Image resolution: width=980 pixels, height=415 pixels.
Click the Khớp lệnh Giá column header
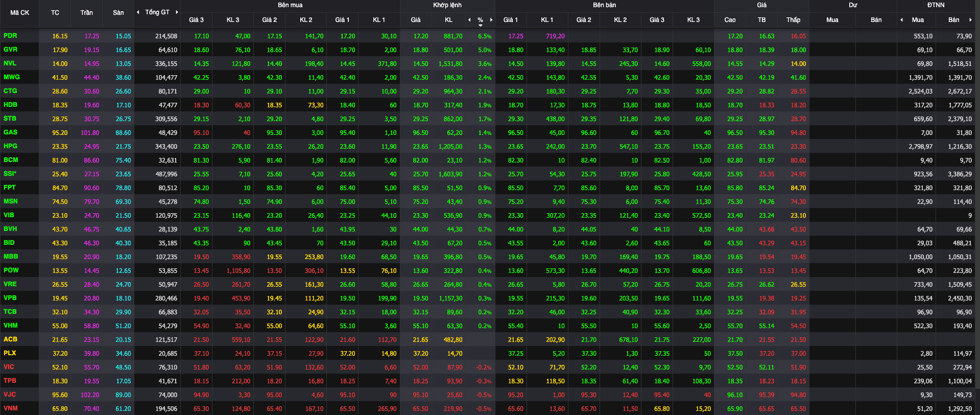click(x=416, y=20)
